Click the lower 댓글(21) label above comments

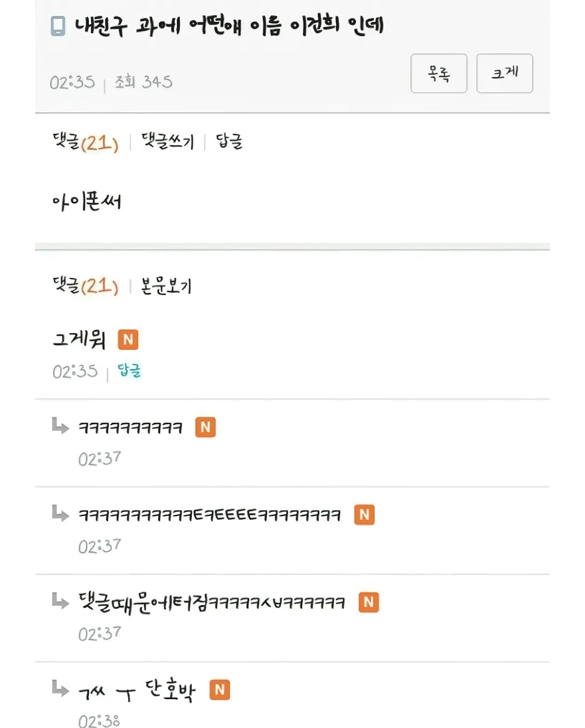[x=86, y=286]
